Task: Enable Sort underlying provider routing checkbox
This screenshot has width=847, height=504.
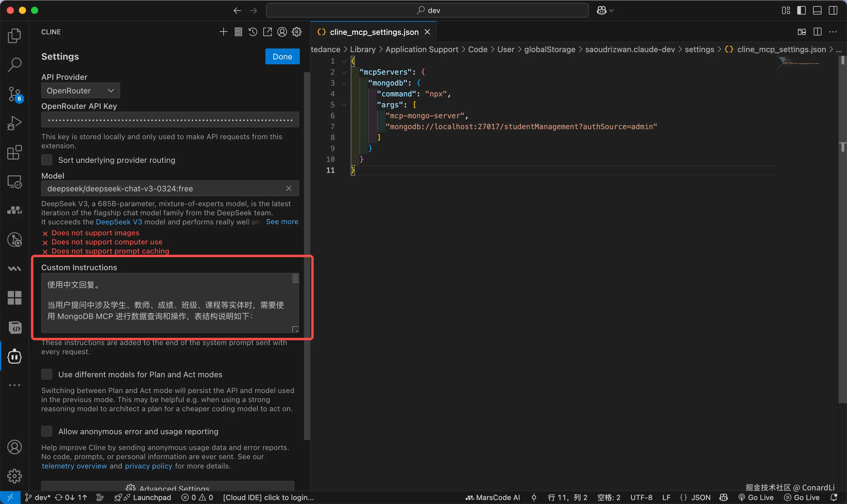Action: pos(46,160)
